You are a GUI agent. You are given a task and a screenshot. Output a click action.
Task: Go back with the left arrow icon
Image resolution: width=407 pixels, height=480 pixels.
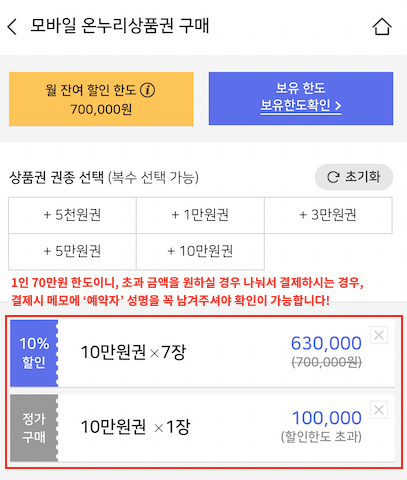click(12, 27)
